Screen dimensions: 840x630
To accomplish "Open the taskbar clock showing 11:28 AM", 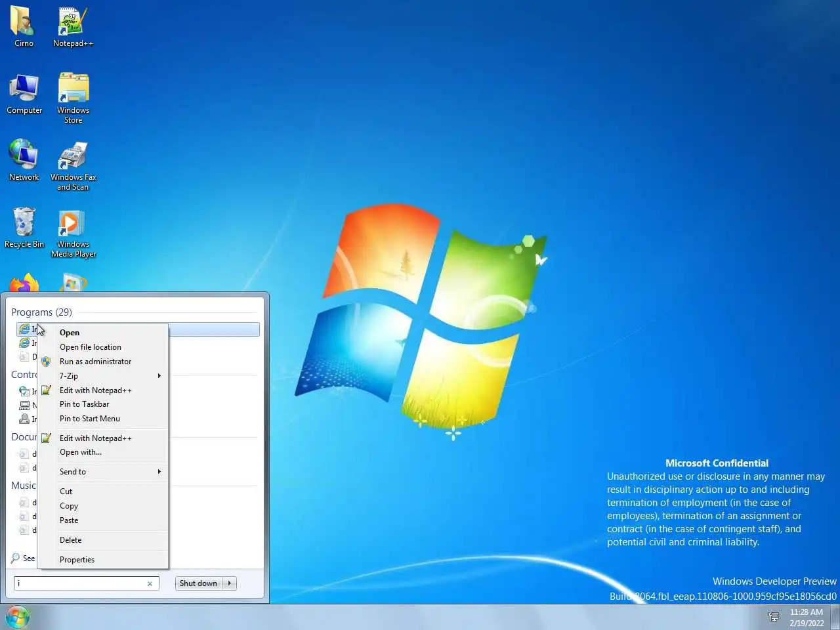I will pos(807,618).
